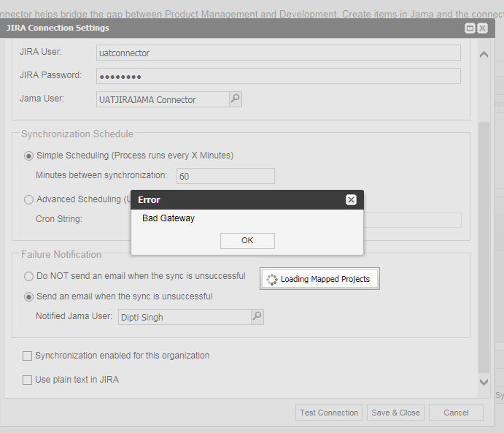
Task: Click the Save & Close button
Action: (395, 413)
